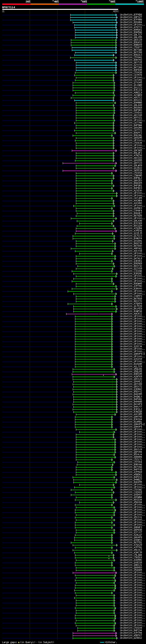
Task: Open hit UniRef100_A1L3I9
Action: tap(131, 366)
